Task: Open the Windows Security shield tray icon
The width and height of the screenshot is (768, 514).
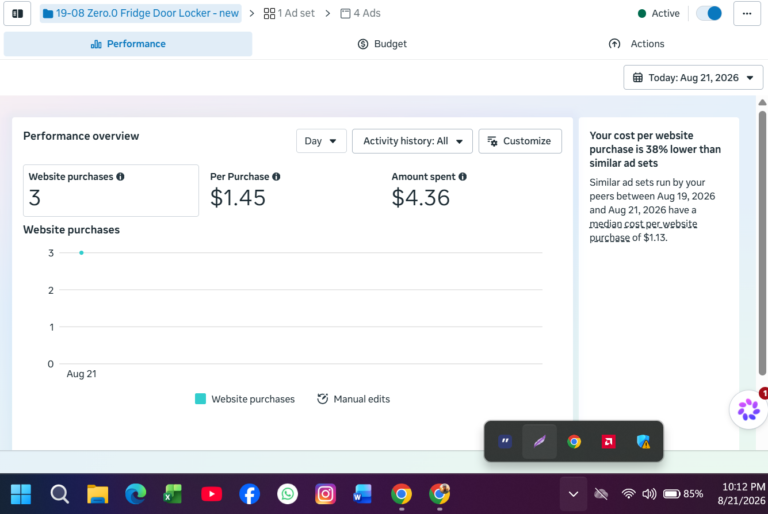Action: pos(643,441)
